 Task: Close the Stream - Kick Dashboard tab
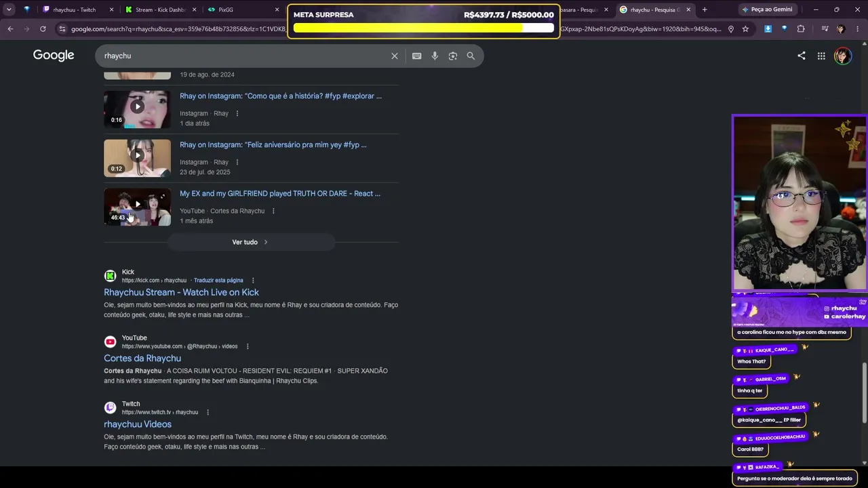pos(194,9)
